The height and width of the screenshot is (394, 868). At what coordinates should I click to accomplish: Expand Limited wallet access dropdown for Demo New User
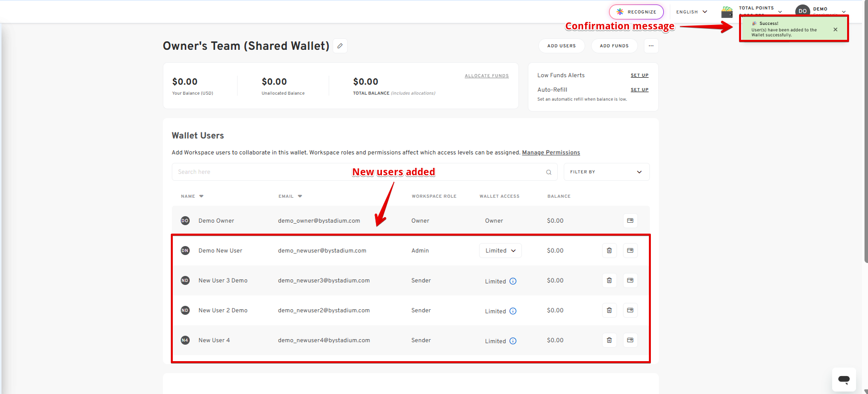500,251
